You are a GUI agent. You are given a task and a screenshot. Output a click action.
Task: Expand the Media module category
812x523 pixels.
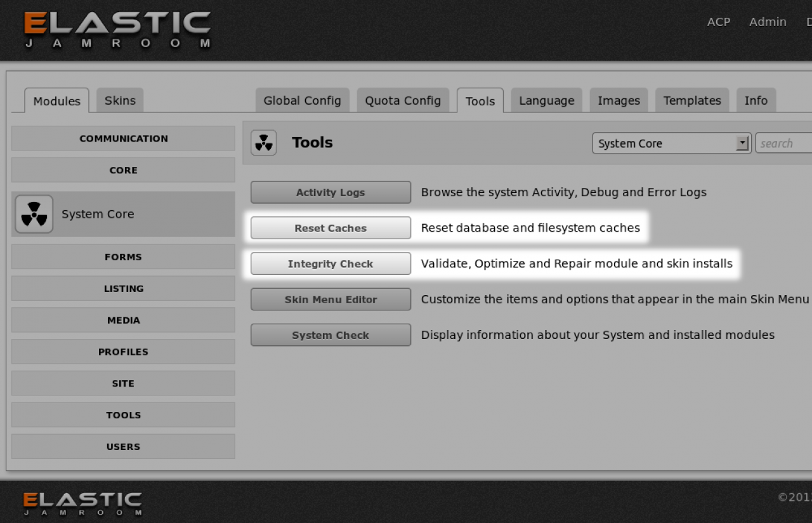[x=123, y=321]
